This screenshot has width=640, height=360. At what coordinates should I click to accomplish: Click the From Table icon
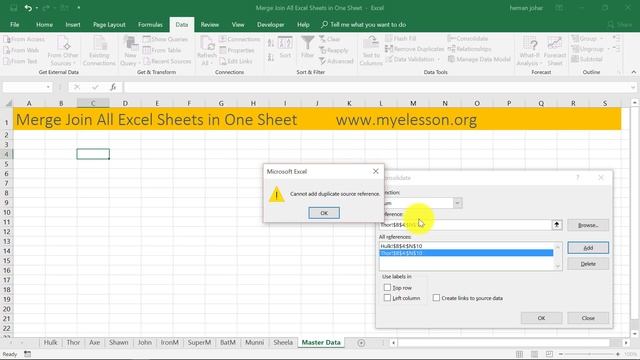pyautogui.click(x=147, y=50)
